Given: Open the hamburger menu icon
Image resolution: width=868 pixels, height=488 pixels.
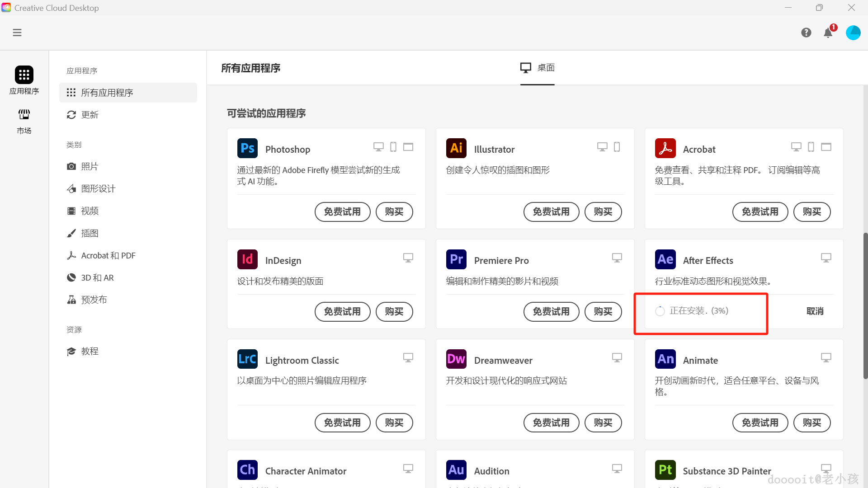Looking at the screenshot, I should tap(17, 33).
